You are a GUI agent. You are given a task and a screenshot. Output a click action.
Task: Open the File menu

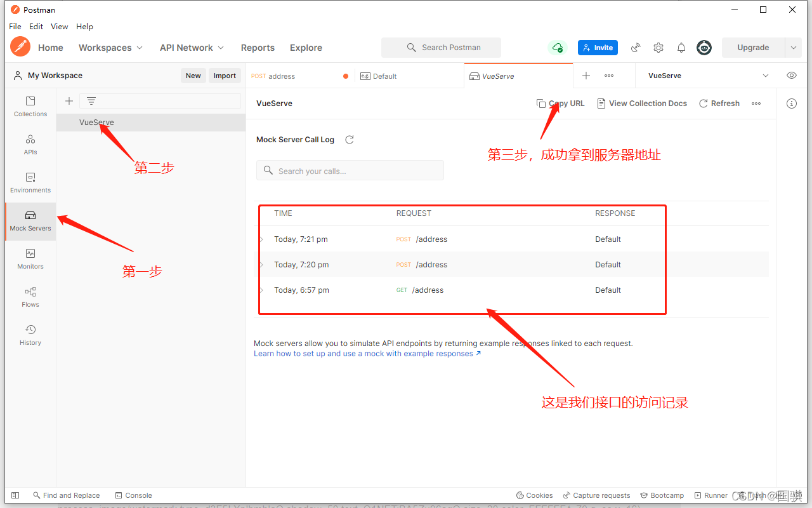click(x=15, y=27)
